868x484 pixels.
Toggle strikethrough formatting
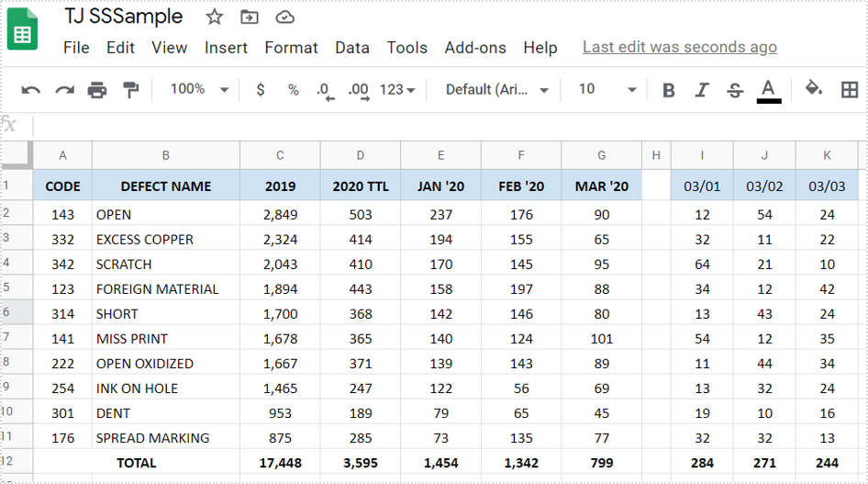(735, 89)
